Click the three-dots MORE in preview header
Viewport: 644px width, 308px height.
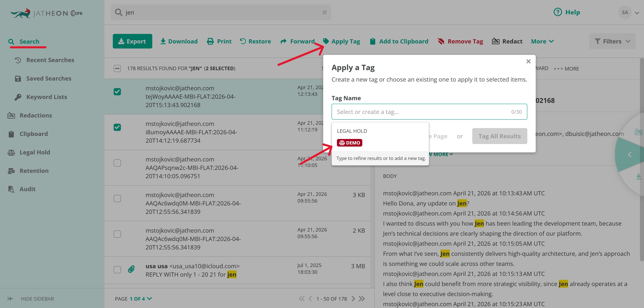coord(566,69)
